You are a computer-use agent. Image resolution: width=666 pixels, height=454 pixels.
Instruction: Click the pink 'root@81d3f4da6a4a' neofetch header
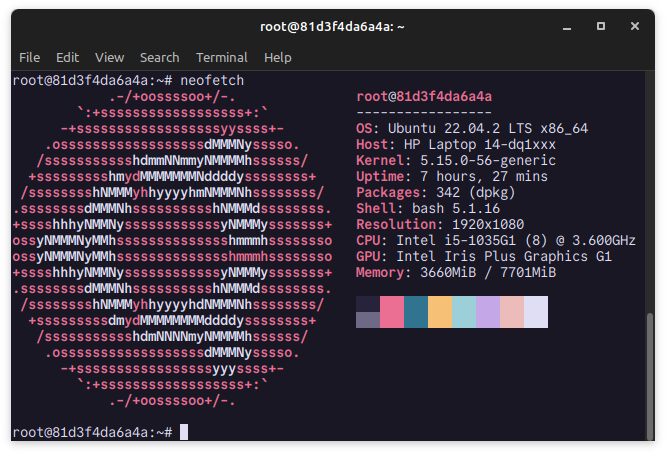pos(424,96)
